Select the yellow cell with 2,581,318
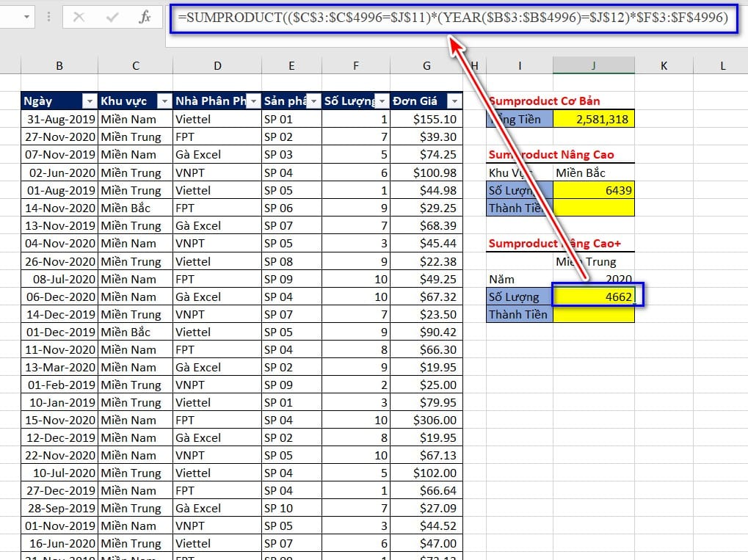Screen dimensions: 748x560 point(594,119)
